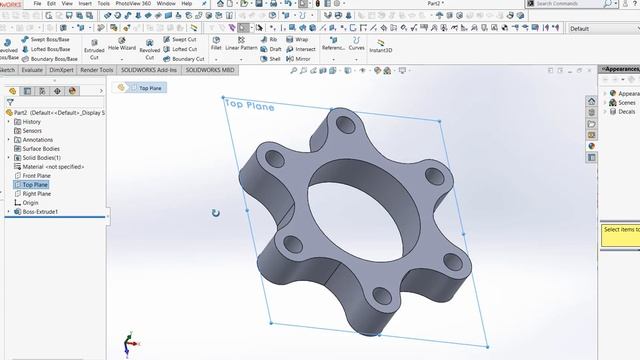Image resolution: width=640 pixels, height=360 pixels.
Task: Open the Appearances tab in task pane
Action: click(591, 146)
